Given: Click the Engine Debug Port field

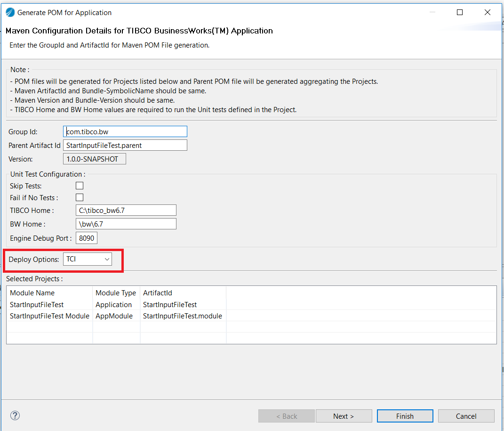Looking at the screenshot, I should pos(87,238).
